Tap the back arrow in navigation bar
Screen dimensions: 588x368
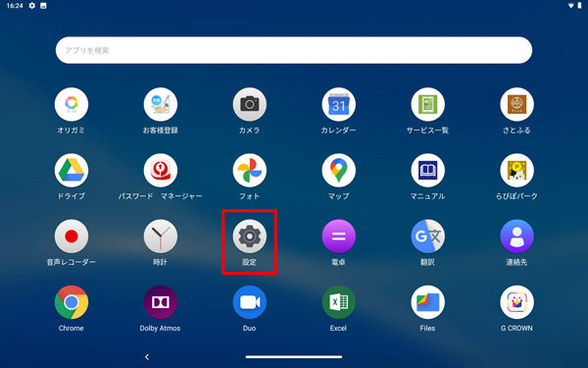pos(147,357)
